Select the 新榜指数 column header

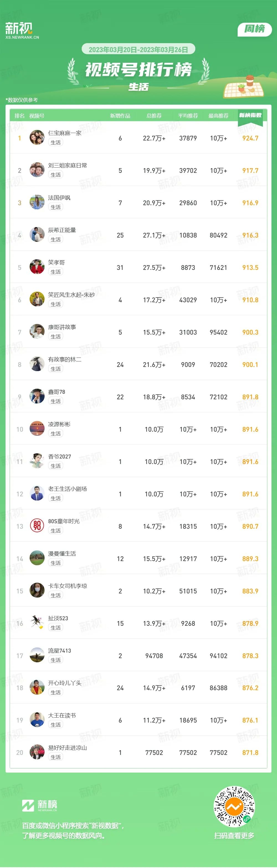tap(250, 115)
